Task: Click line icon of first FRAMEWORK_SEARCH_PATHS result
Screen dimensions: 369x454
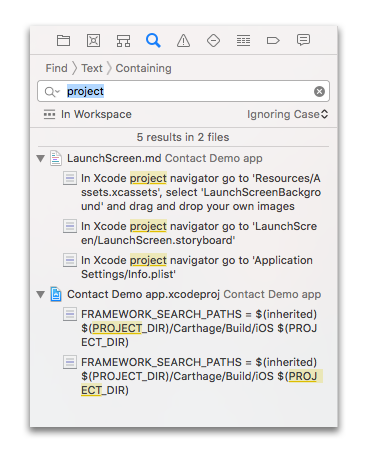Action: (70, 314)
